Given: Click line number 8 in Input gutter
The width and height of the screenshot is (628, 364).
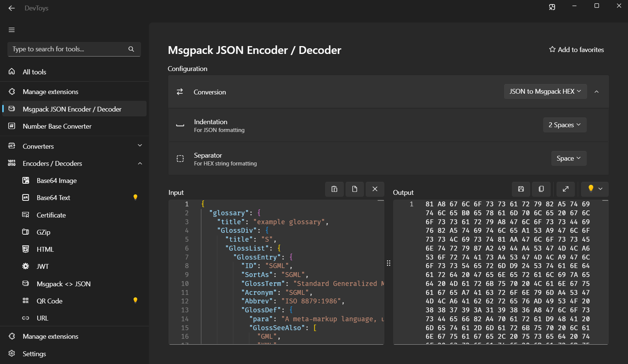Looking at the screenshot, I should click(x=187, y=266).
